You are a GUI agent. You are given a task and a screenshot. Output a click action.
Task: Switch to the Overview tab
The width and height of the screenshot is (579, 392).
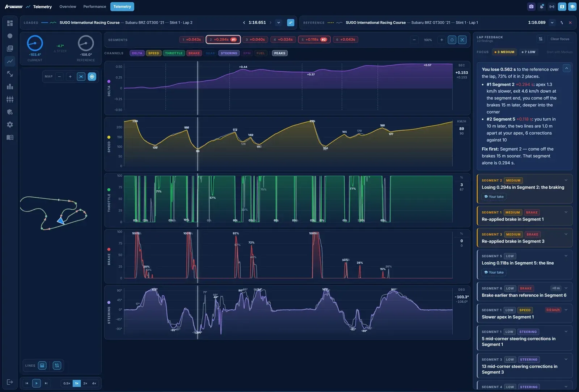click(x=68, y=7)
